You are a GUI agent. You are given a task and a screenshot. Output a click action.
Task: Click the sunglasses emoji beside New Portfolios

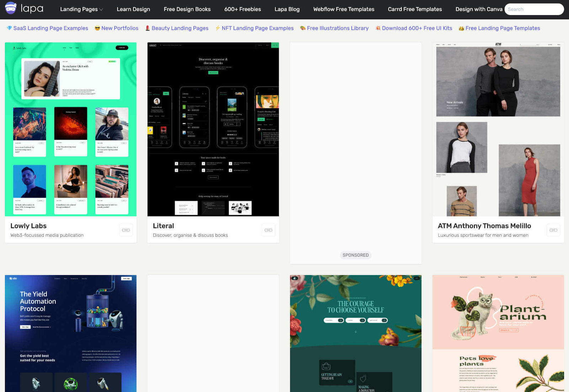97,28
